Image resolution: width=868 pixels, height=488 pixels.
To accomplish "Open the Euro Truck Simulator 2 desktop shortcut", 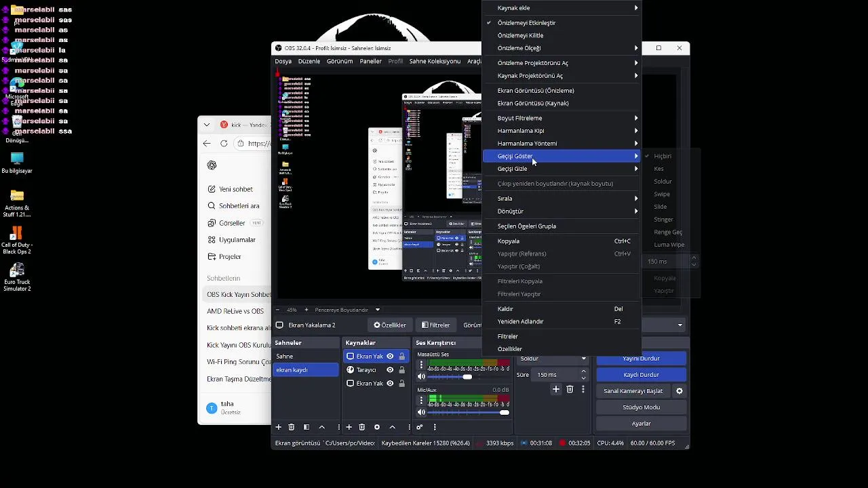I will pyautogui.click(x=17, y=278).
